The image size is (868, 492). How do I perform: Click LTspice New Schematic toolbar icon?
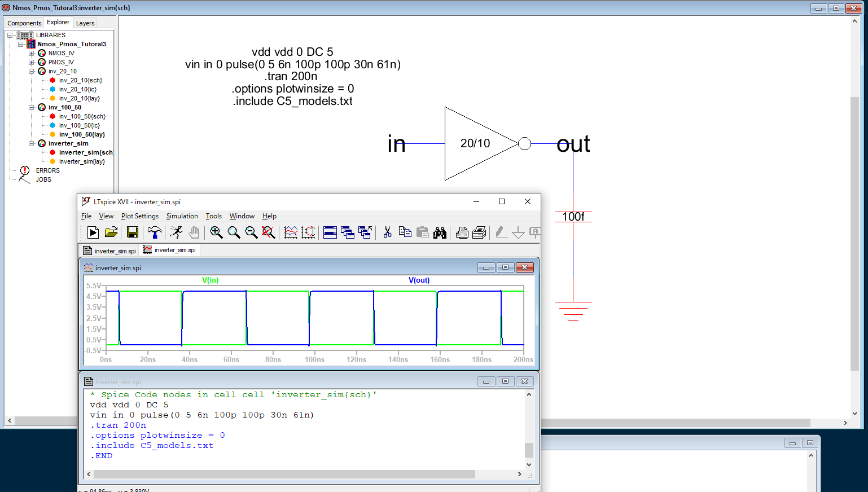click(93, 232)
